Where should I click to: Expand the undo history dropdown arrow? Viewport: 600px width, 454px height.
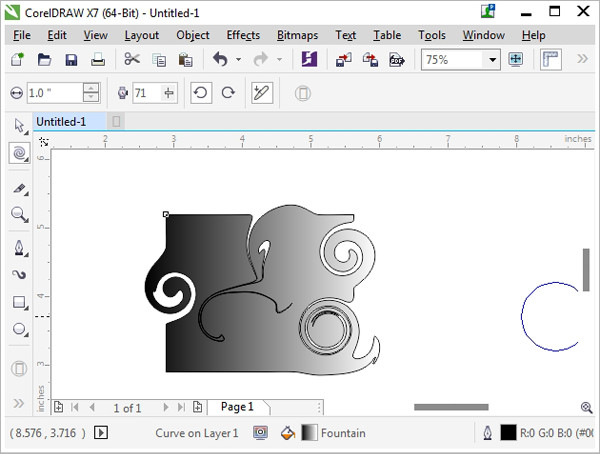(x=238, y=60)
